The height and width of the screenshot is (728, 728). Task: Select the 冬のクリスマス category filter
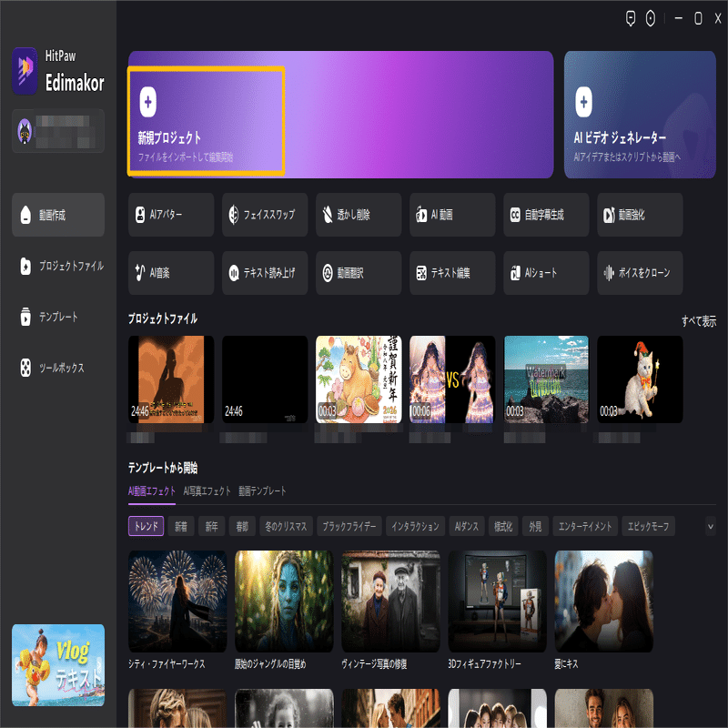tap(286, 526)
